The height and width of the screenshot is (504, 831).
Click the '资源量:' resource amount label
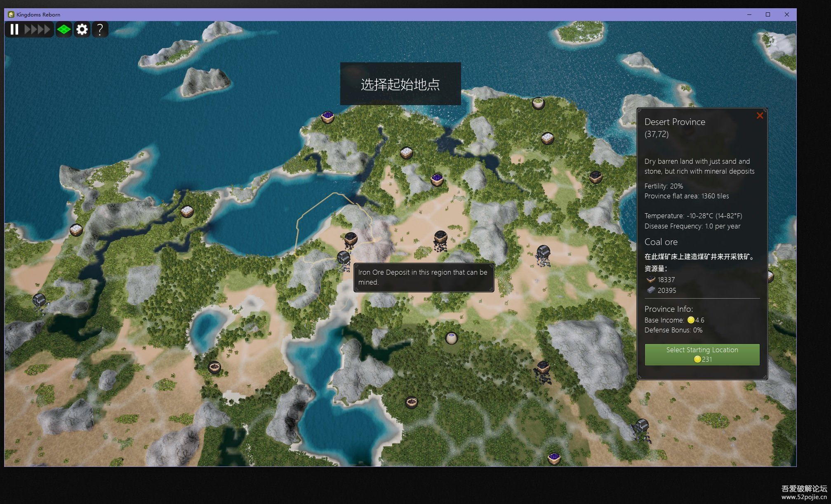656,268
